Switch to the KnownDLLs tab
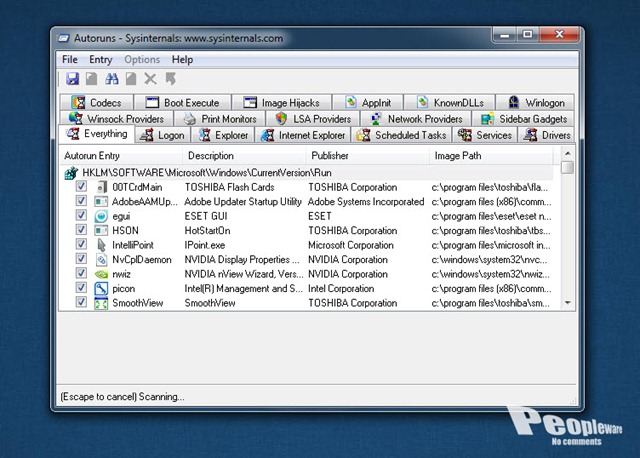Screen dimensions: 640x458 tap(449, 102)
